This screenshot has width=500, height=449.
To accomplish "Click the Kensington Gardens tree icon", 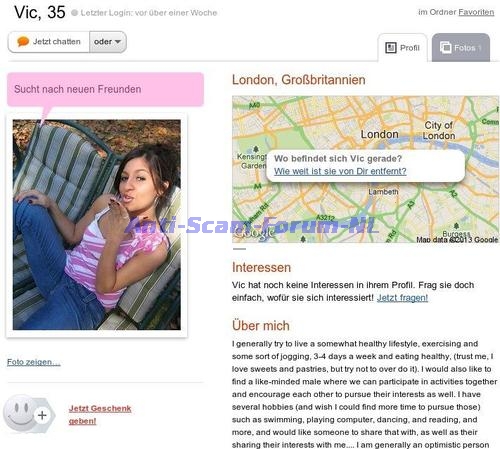I will point(256,149).
